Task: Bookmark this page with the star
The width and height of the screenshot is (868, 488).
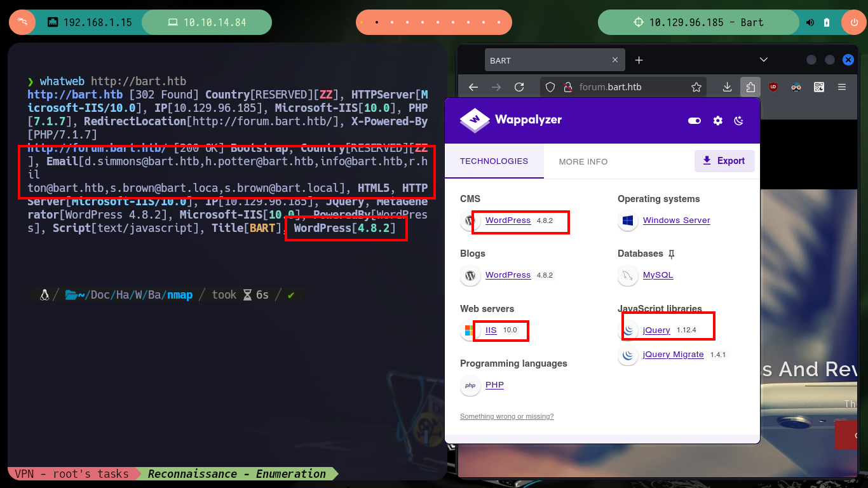Action: pyautogui.click(x=696, y=87)
